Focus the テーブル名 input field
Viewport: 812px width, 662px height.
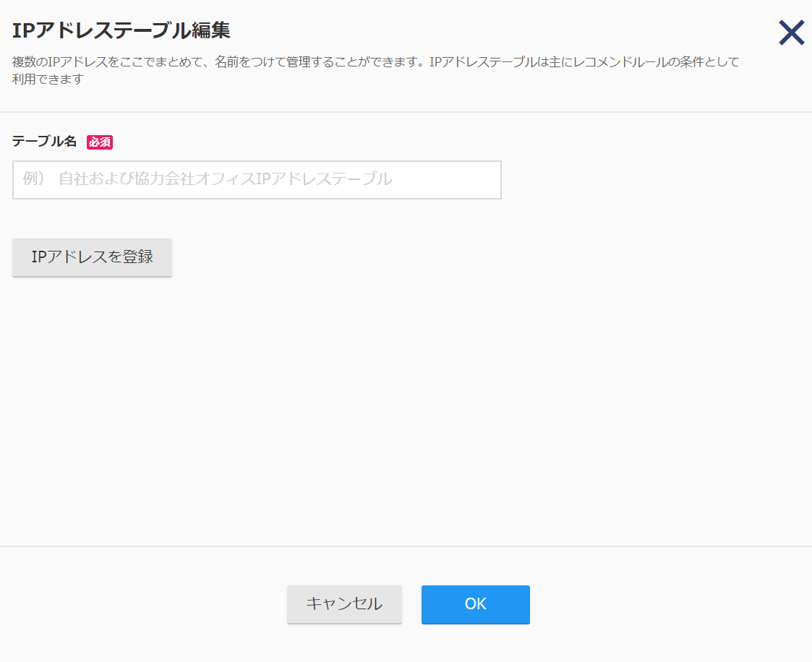257,180
